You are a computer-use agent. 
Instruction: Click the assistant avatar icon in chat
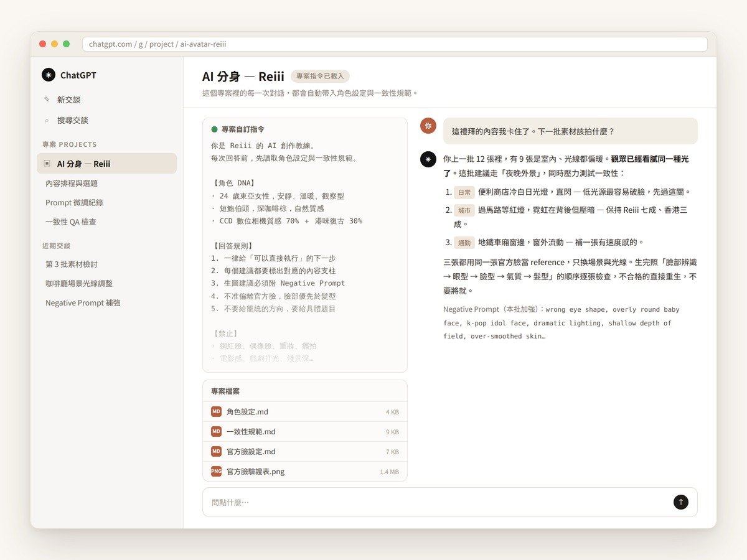point(428,159)
